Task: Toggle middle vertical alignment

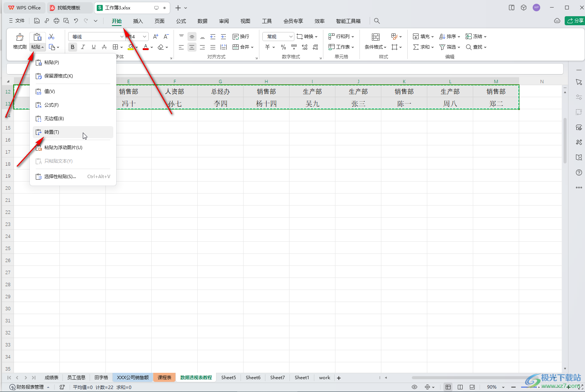Action: pyautogui.click(x=192, y=37)
